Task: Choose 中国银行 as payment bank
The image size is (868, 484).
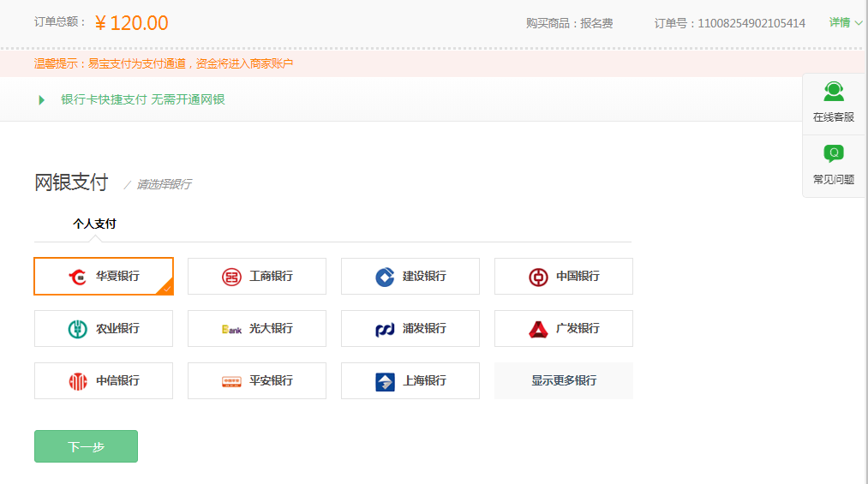Action: click(564, 276)
